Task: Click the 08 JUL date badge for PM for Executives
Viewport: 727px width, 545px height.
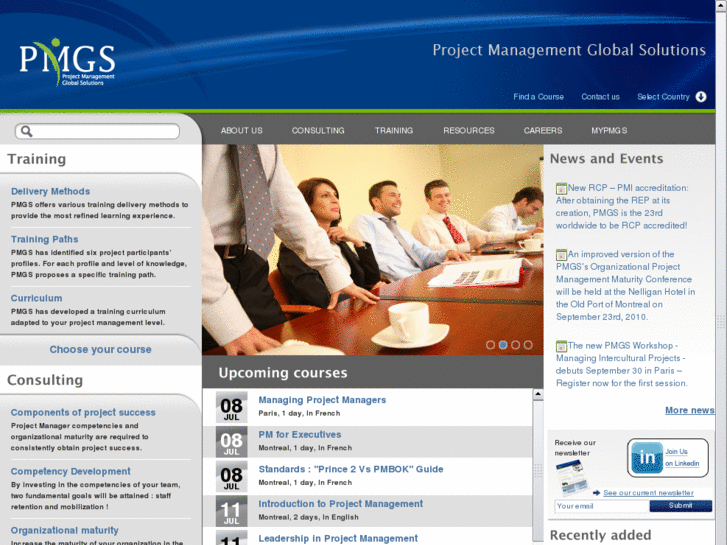Action: (231, 442)
